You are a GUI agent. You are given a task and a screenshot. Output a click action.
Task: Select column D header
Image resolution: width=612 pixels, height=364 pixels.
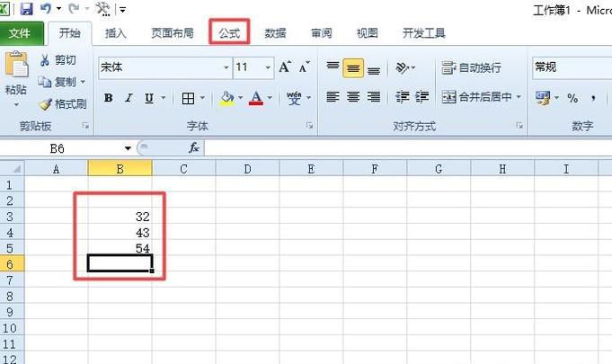(x=247, y=169)
